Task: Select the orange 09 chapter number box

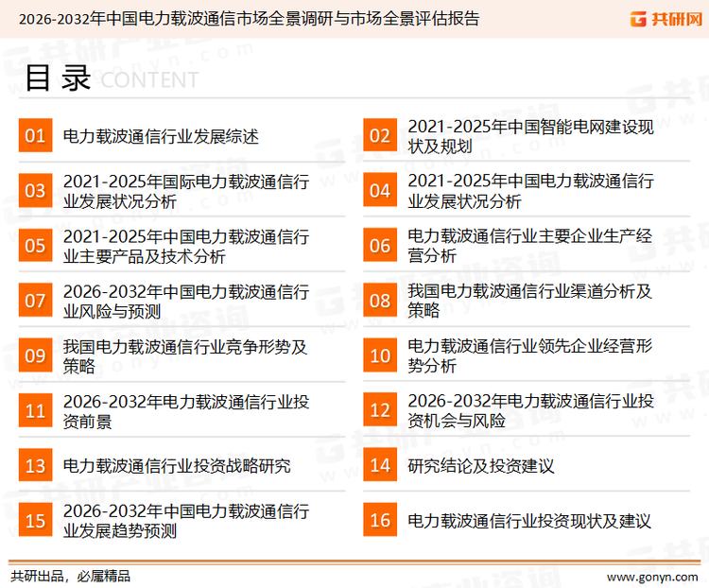Action: click(x=35, y=355)
